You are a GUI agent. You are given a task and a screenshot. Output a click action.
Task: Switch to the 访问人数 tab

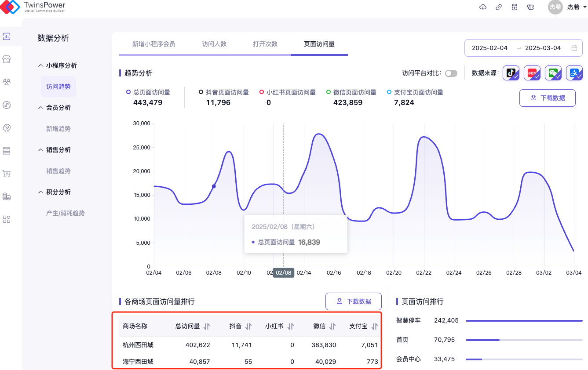pos(214,44)
